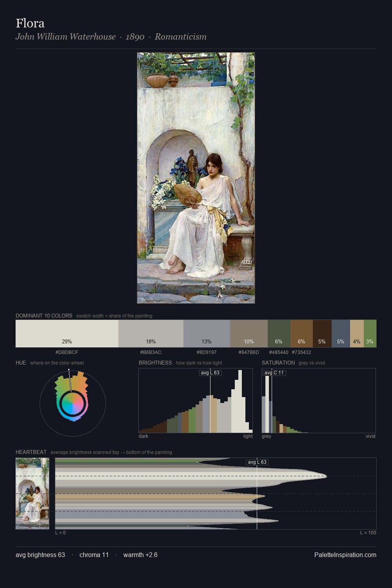Click the 'L = 0' axis label
The height and width of the screenshot is (588, 392).
pos(60,533)
